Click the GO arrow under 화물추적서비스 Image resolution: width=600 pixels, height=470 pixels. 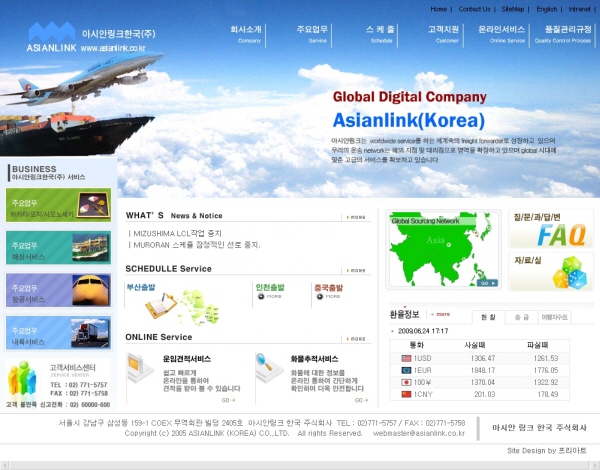(361, 400)
